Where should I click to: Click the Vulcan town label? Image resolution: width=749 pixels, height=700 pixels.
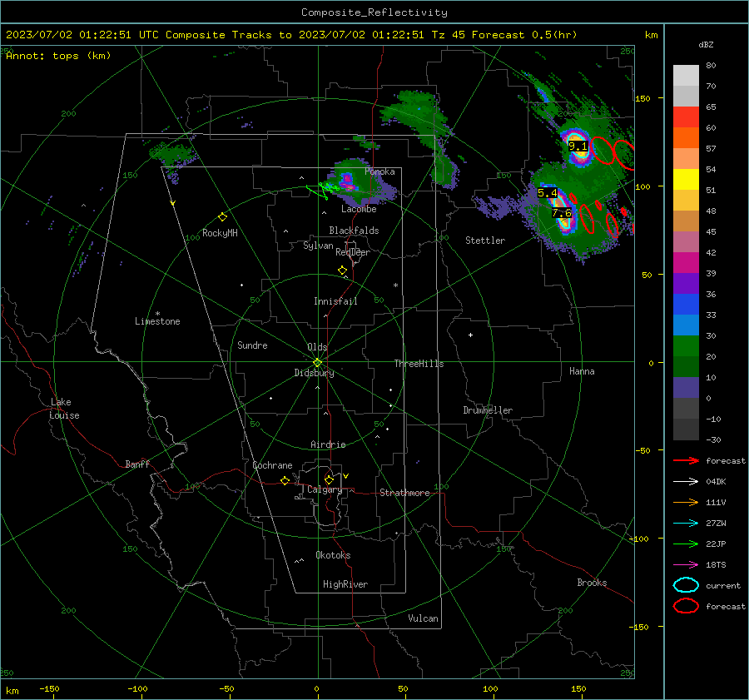pyautogui.click(x=423, y=618)
